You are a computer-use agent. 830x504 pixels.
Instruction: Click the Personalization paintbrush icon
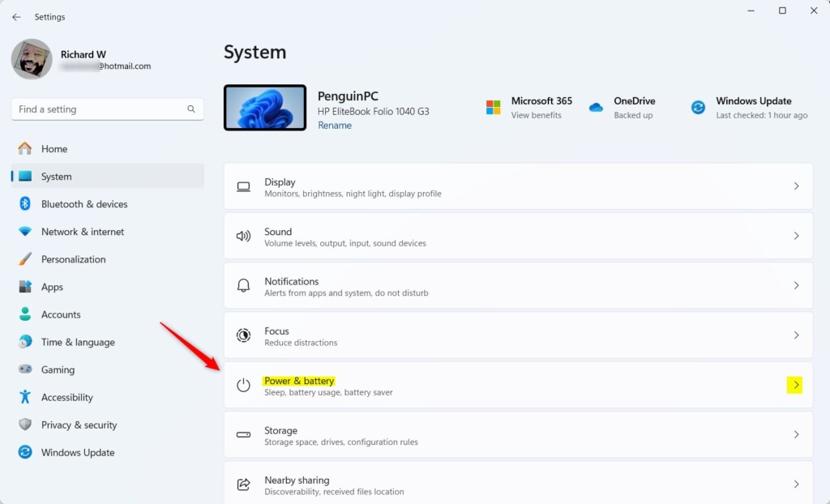(25, 258)
